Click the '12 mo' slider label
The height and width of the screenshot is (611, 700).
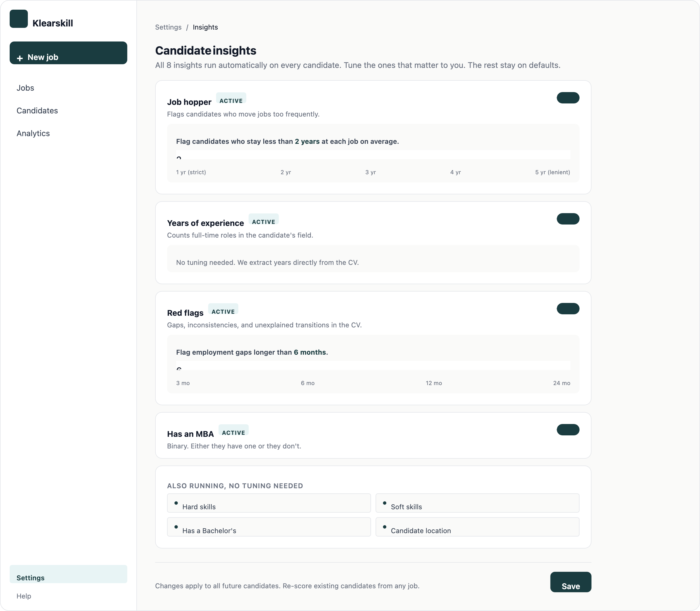434,383
